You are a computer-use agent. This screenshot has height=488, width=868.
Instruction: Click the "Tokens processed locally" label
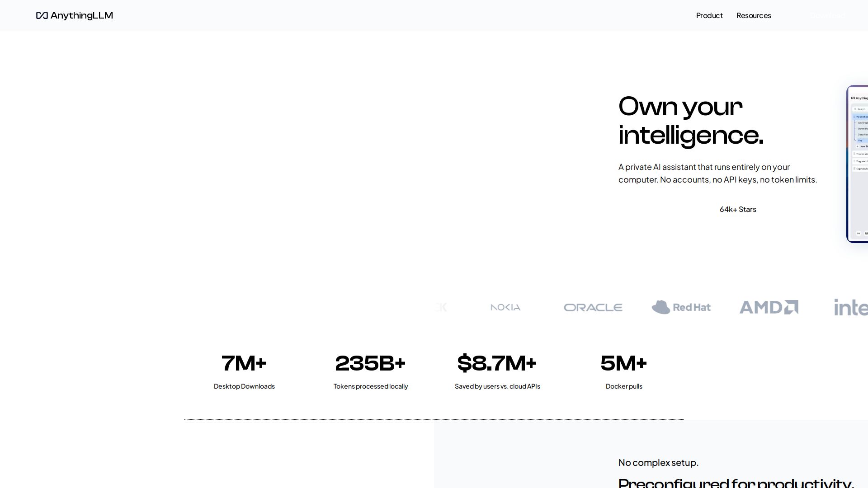tap(371, 386)
